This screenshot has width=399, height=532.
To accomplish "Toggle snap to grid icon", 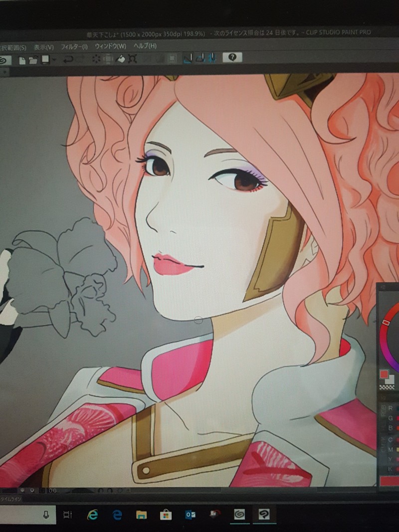I will pyautogui.click(x=211, y=58).
